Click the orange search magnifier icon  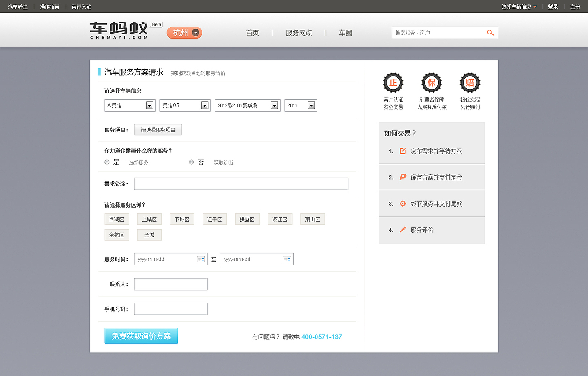pyautogui.click(x=490, y=33)
